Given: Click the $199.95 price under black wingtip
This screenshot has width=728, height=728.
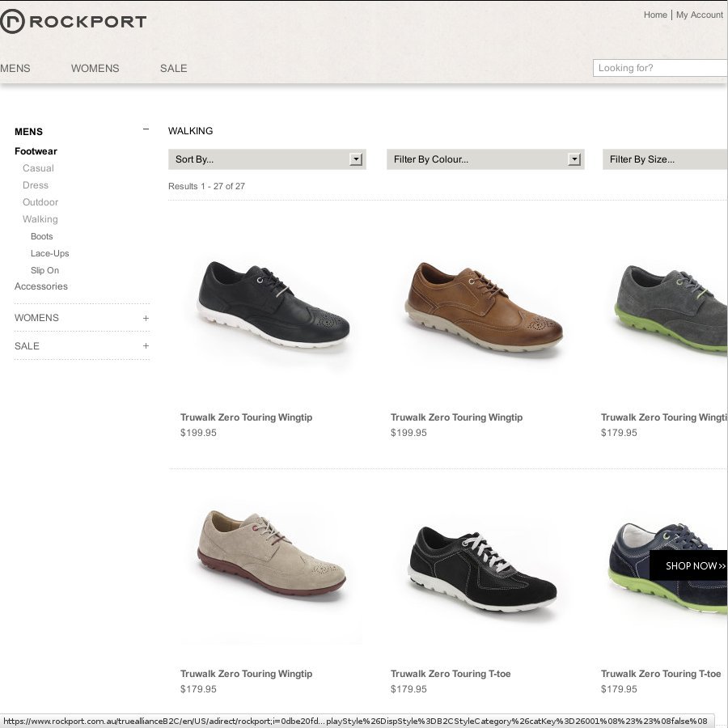Looking at the screenshot, I should point(198,433).
